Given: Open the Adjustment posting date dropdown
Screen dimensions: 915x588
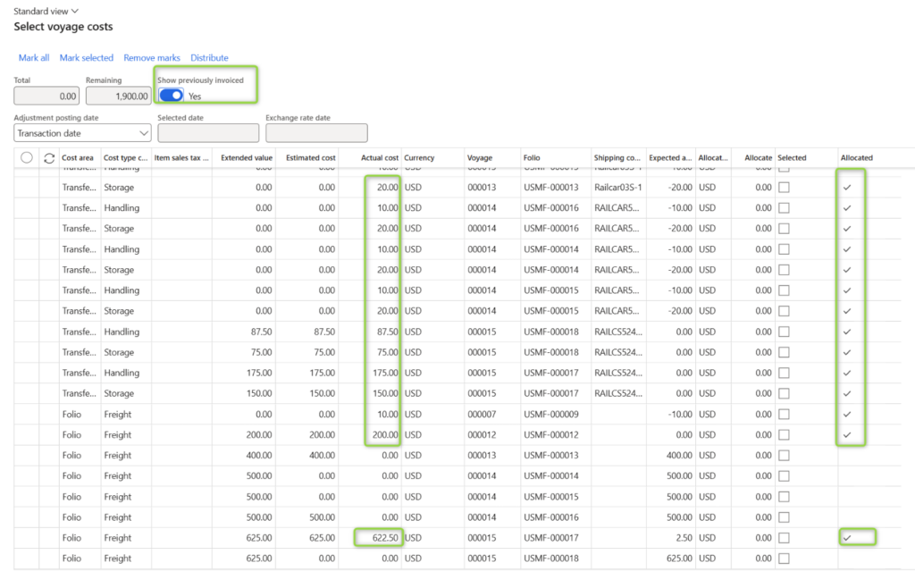Looking at the screenshot, I should [143, 132].
